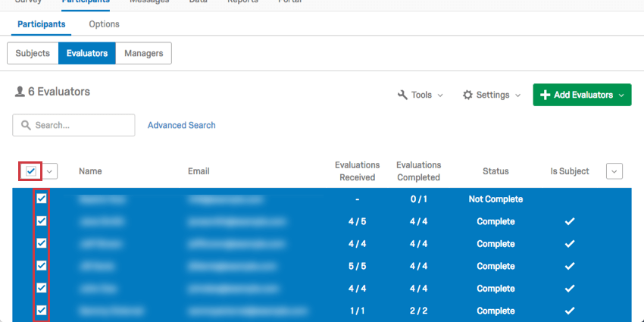This screenshot has width=644, height=322.
Task: Open dropdown arrow beside select-all checkbox
Action: coord(50,171)
